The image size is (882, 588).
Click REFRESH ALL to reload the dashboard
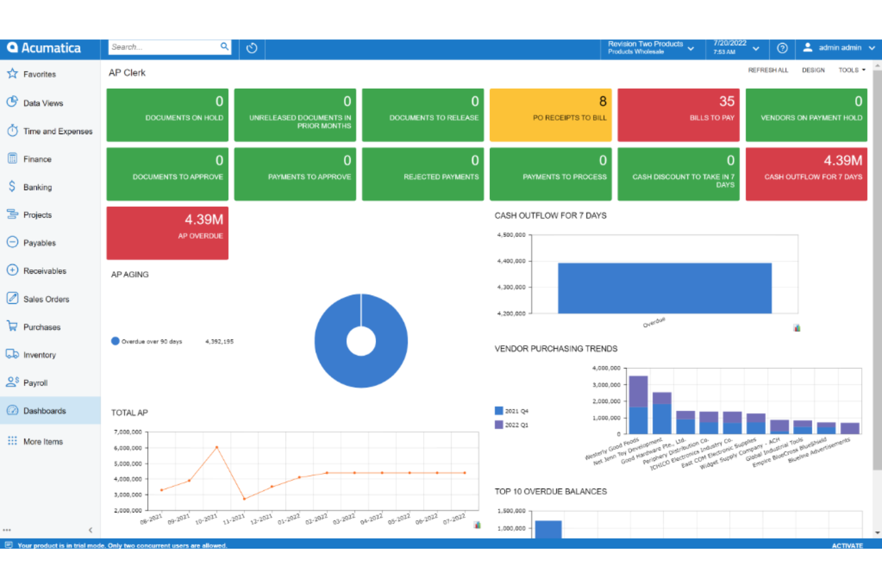pos(768,70)
